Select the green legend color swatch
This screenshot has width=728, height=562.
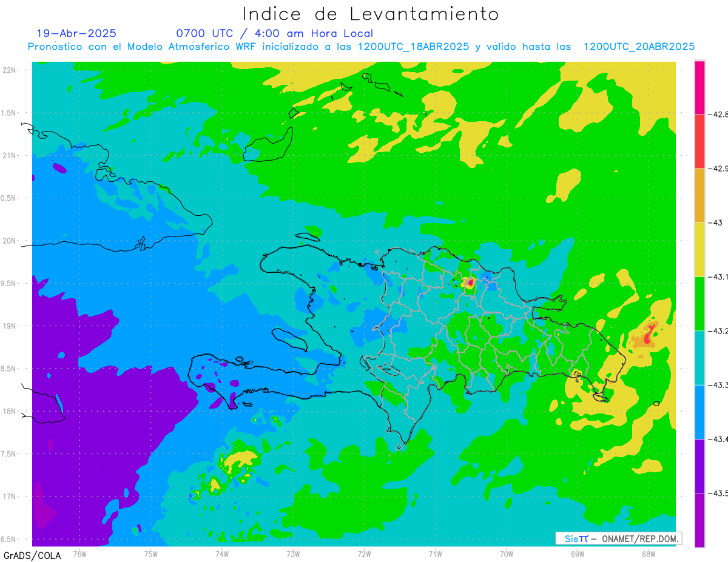tap(699, 303)
